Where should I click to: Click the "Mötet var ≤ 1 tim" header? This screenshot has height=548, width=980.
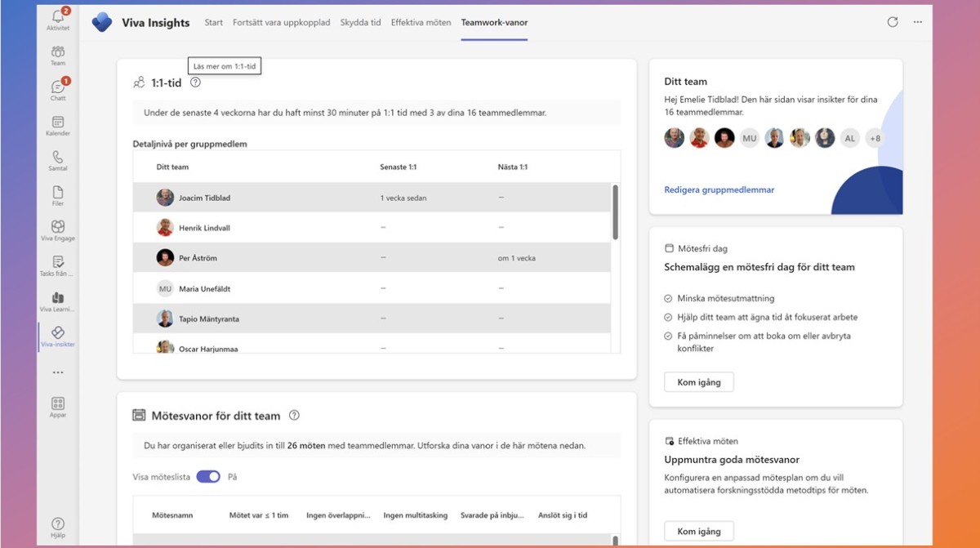coord(259,515)
